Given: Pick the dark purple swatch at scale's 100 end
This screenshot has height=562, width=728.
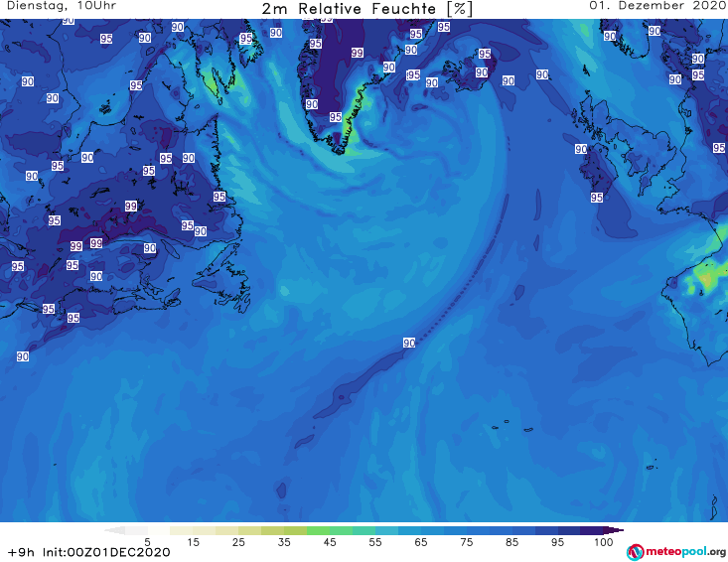Looking at the screenshot, I should pos(592,530).
